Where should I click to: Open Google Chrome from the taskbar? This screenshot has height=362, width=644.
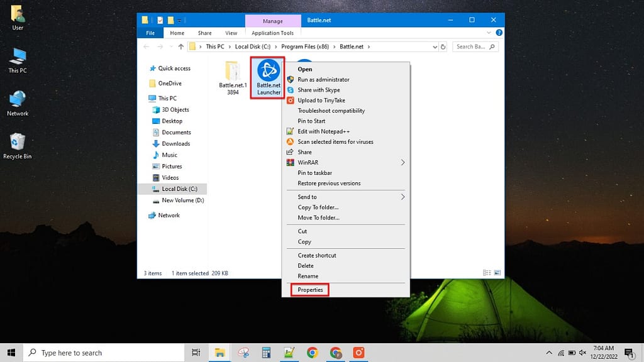click(312, 353)
